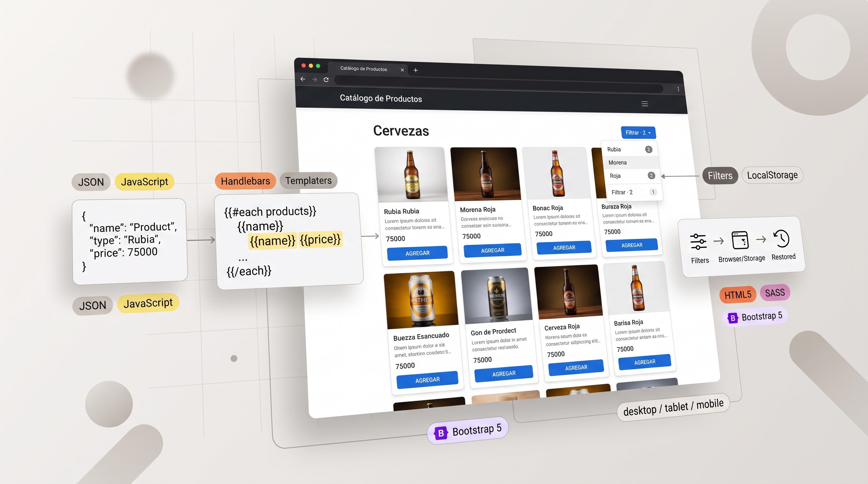This screenshot has width=868, height=484.
Task: Click the "price": 75000 JSON line
Action: tap(123, 252)
